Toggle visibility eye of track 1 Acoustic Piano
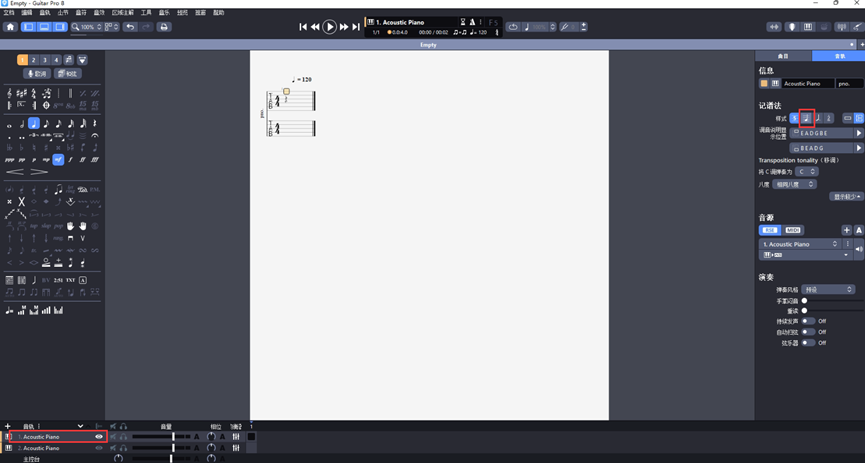Screen dimensions: 865x463 99,437
